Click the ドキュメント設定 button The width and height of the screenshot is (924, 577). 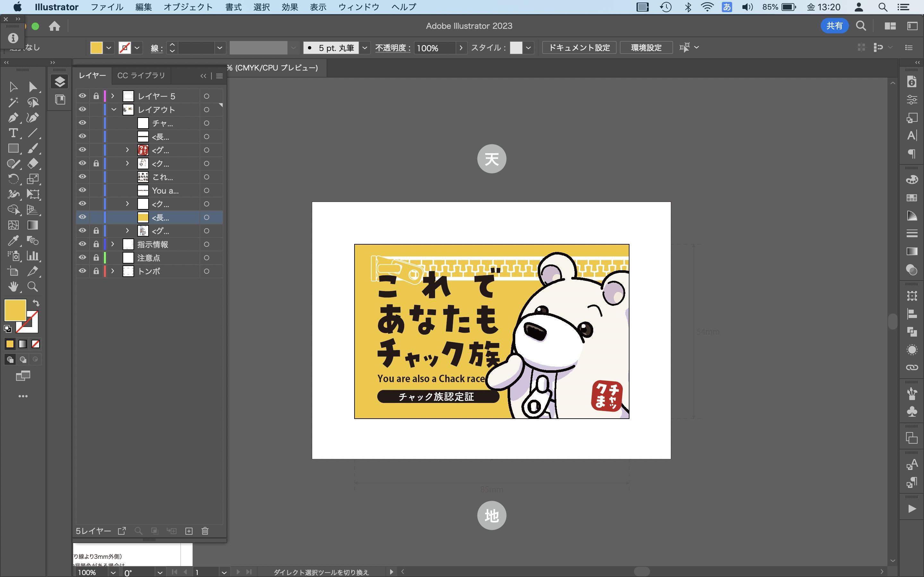click(579, 48)
